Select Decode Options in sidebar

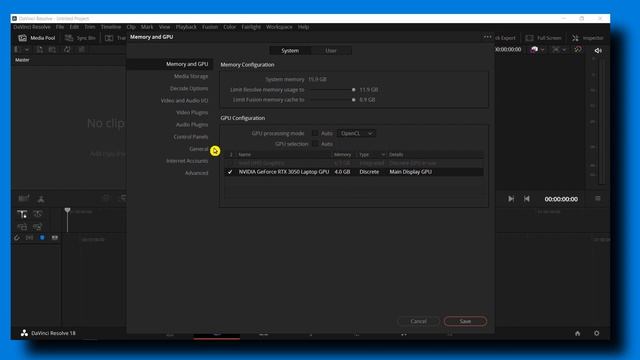[x=189, y=88]
